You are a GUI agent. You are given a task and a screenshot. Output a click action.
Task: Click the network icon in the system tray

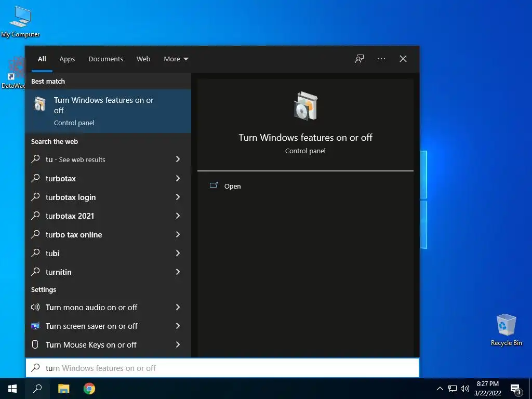[x=453, y=389]
